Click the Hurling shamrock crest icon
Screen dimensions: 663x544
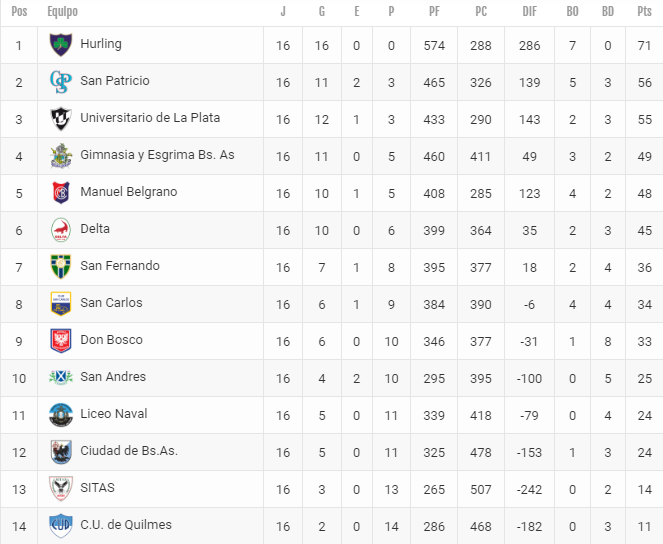(x=60, y=44)
